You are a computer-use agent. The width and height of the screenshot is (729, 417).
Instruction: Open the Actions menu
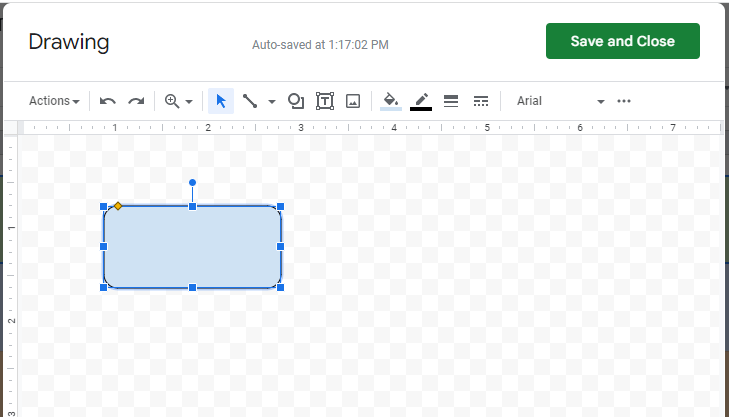tap(54, 101)
